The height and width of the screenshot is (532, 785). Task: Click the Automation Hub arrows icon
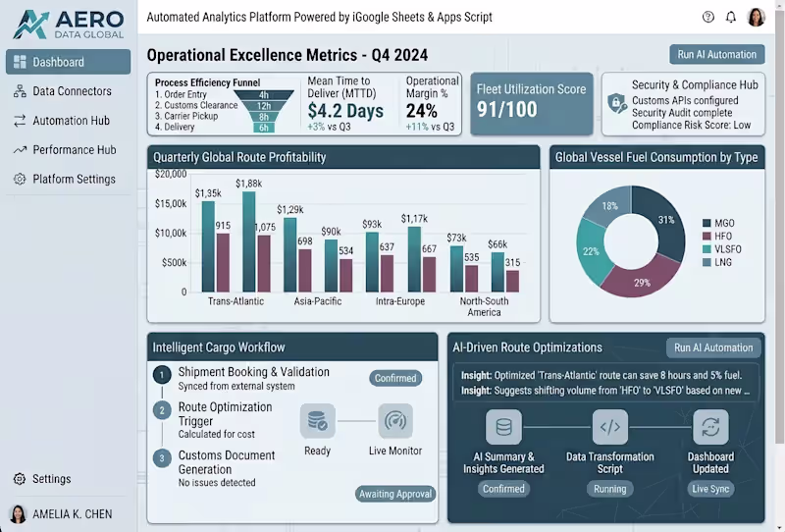coord(20,121)
